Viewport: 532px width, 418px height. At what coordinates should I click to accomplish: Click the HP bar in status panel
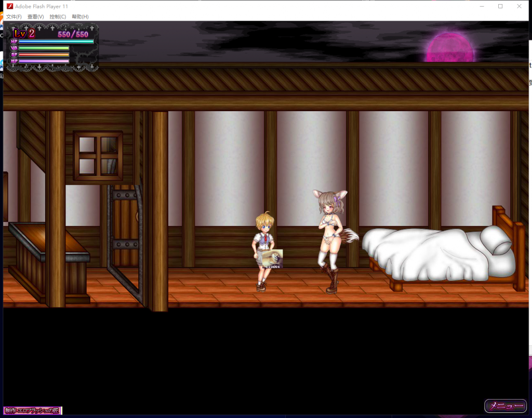pos(56,42)
